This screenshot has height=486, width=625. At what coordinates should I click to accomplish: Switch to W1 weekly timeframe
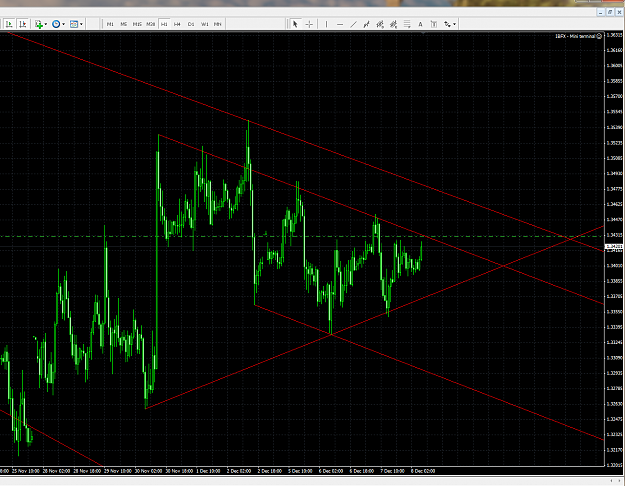(x=204, y=24)
